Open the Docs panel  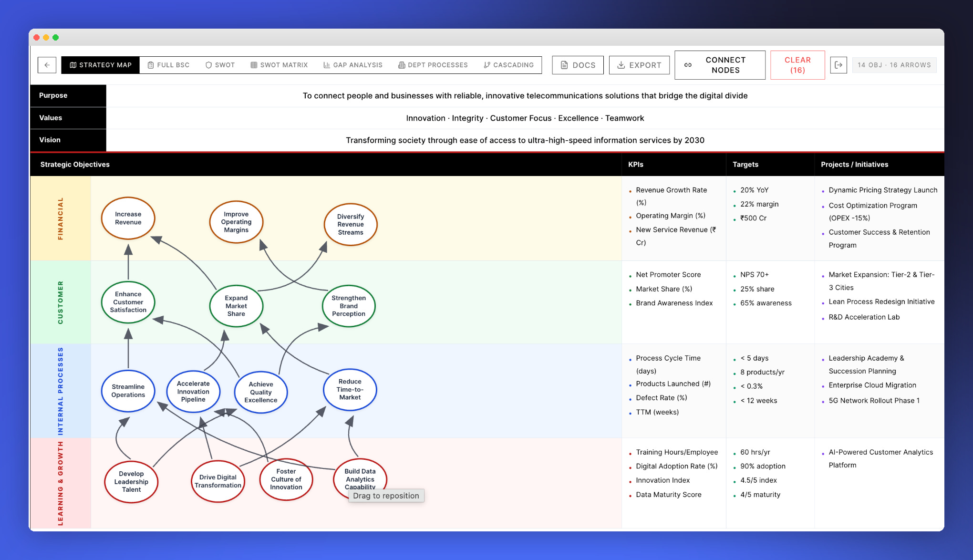578,65
